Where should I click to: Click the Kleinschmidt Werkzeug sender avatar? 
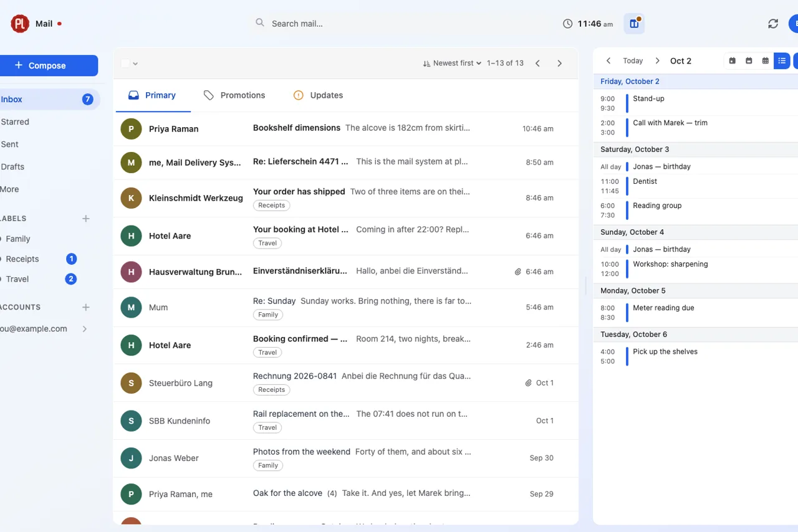tap(131, 198)
